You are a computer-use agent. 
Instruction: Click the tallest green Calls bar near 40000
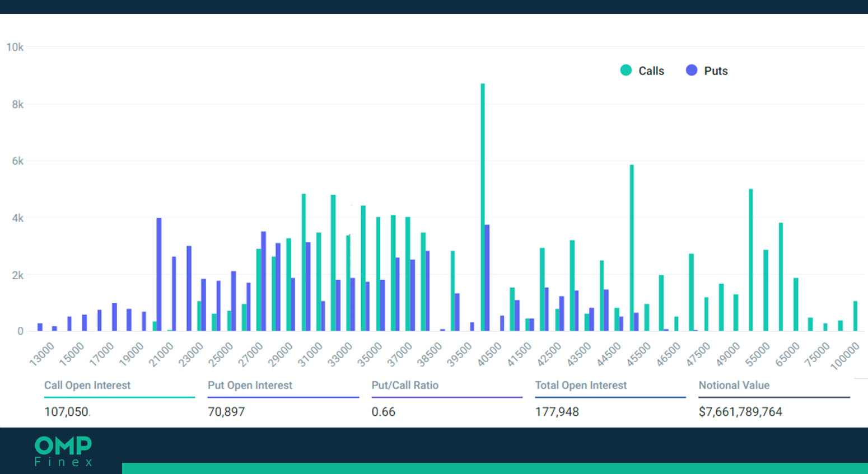tap(483, 207)
